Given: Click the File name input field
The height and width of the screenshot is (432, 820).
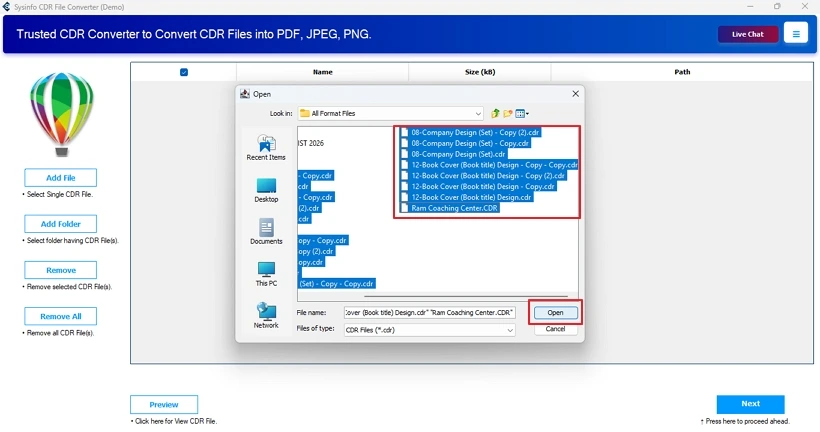Looking at the screenshot, I should tap(429, 313).
